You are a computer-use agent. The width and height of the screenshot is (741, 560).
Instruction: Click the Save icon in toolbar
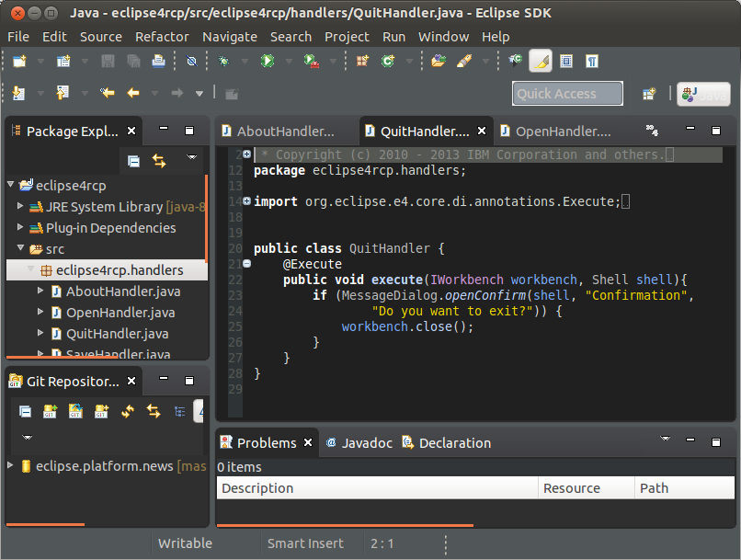pyautogui.click(x=108, y=61)
